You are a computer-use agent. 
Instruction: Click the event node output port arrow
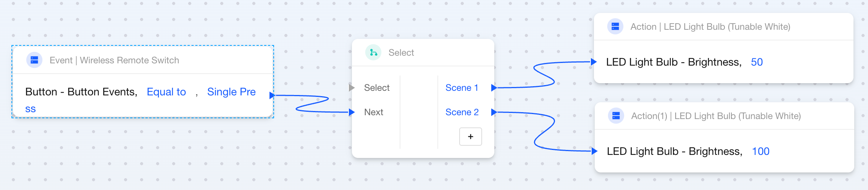coord(272,95)
